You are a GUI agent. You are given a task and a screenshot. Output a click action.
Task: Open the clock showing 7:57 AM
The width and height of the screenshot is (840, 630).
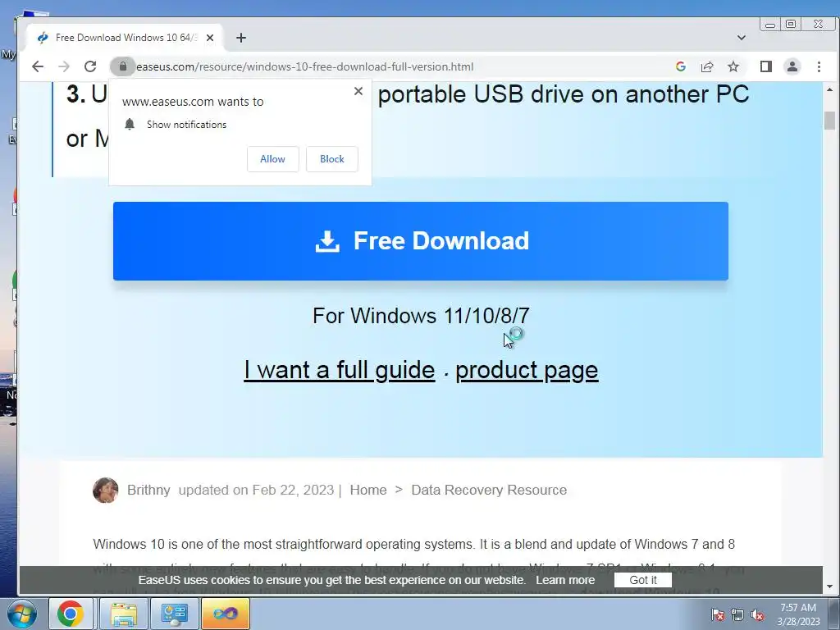[798, 614]
